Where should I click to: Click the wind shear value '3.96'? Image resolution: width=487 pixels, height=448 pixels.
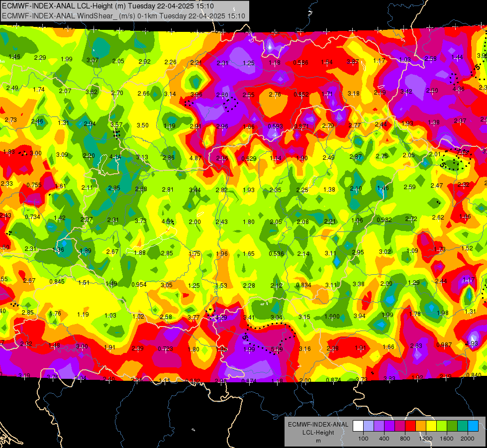tap(196, 94)
